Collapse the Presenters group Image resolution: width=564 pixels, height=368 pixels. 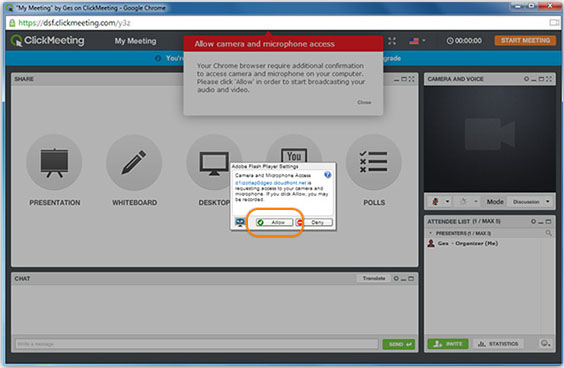431,233
